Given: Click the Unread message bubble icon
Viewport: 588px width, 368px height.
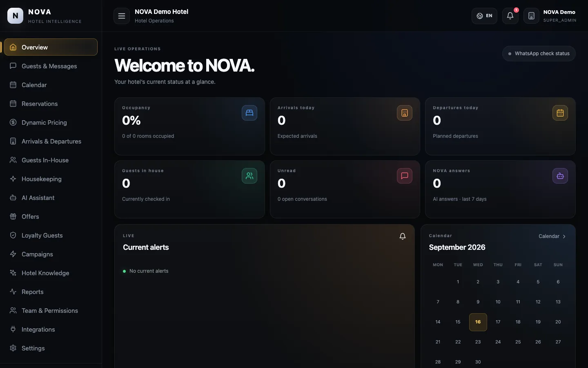Looking at the screenshot, I should [405, 176].
